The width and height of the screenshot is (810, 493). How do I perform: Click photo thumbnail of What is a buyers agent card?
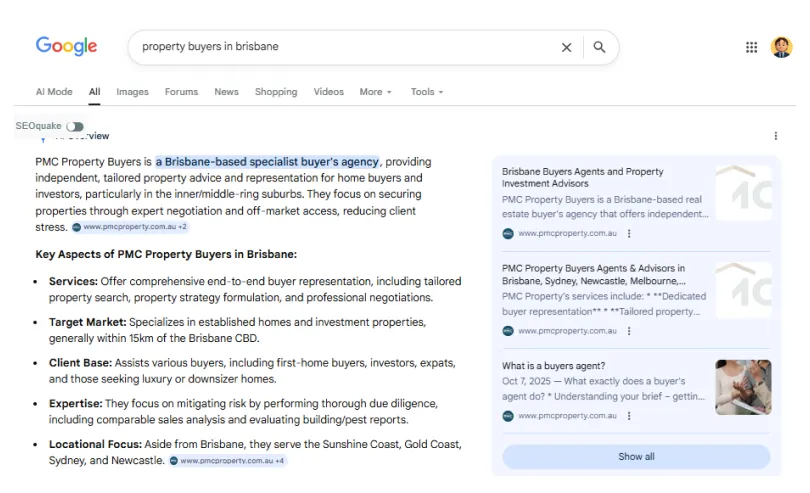pyautogui.click(x=743, y=388)
